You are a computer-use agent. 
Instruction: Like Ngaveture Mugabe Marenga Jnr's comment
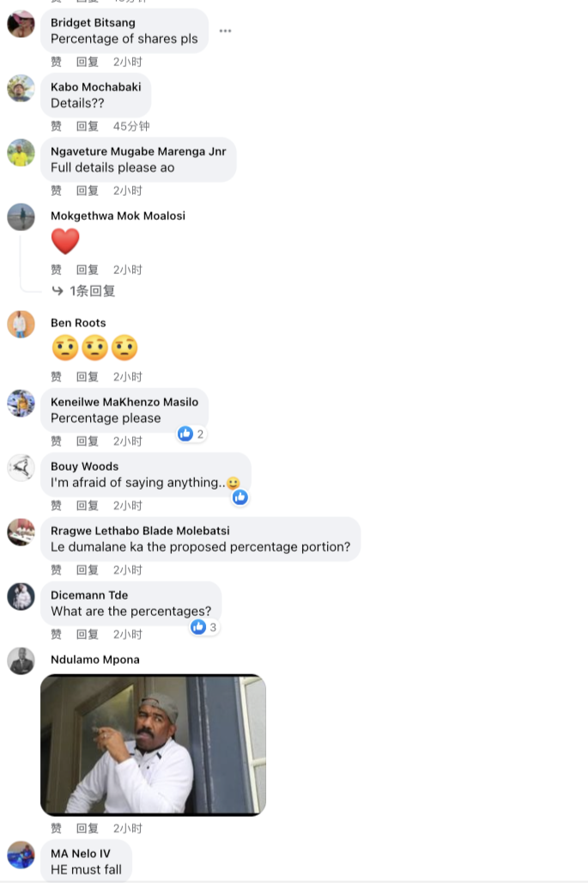tap(57, 191)
